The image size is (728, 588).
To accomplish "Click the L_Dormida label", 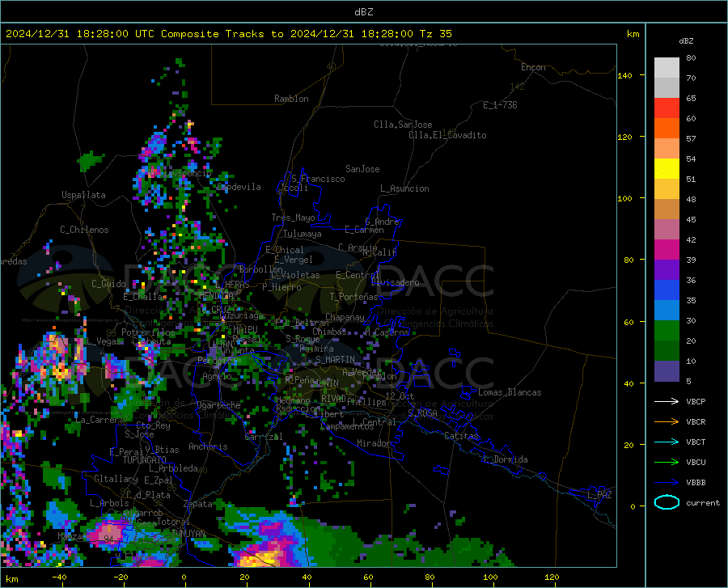I will pos(505,459).
